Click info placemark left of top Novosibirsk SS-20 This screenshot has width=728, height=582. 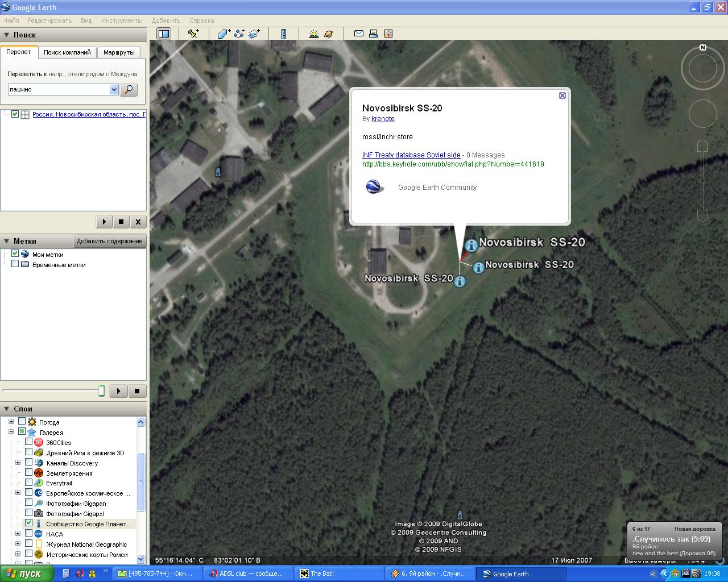click(471, 245)
